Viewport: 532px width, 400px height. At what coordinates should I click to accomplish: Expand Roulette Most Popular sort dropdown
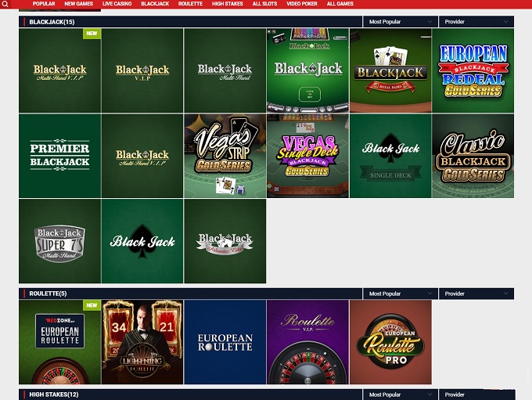tap(399, 294)
